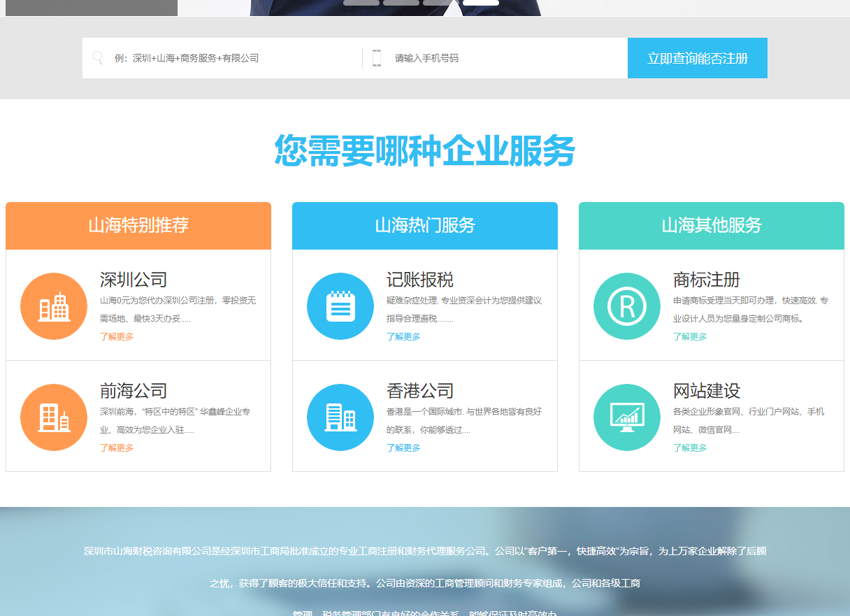
Task: Click the 网站建设 monitor chart icon
Action: [627, 417]
